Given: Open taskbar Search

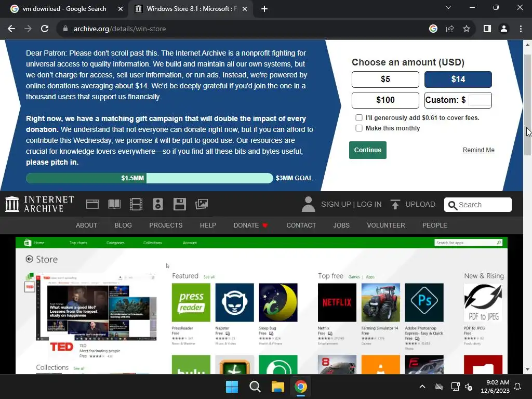Looking at the screenshot, I should pos(255,387).
